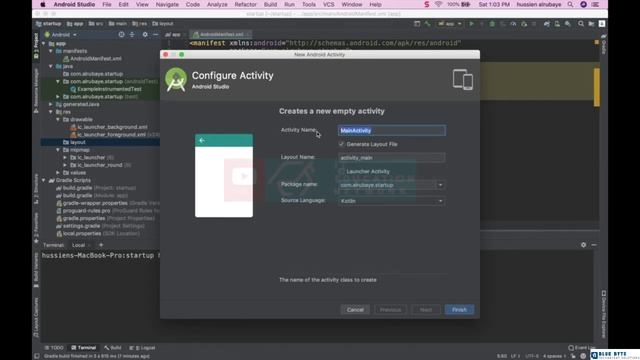Open the SDK Manager icon
The image size is (640, 360).
tap(568, 24)
